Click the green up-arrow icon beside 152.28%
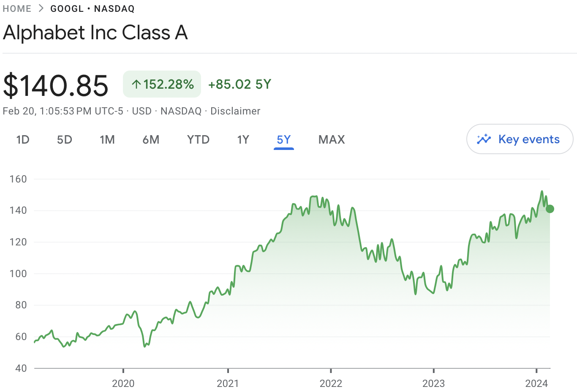This screenshot has width=577, height=392. [136, 84]
